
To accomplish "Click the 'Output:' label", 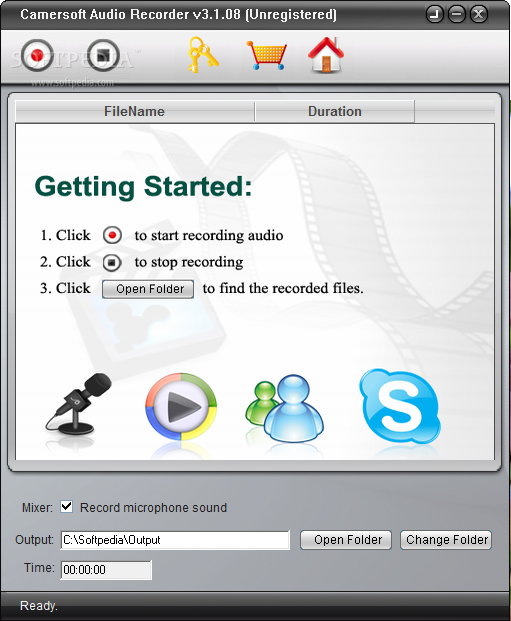I will [x=34, y=540].
